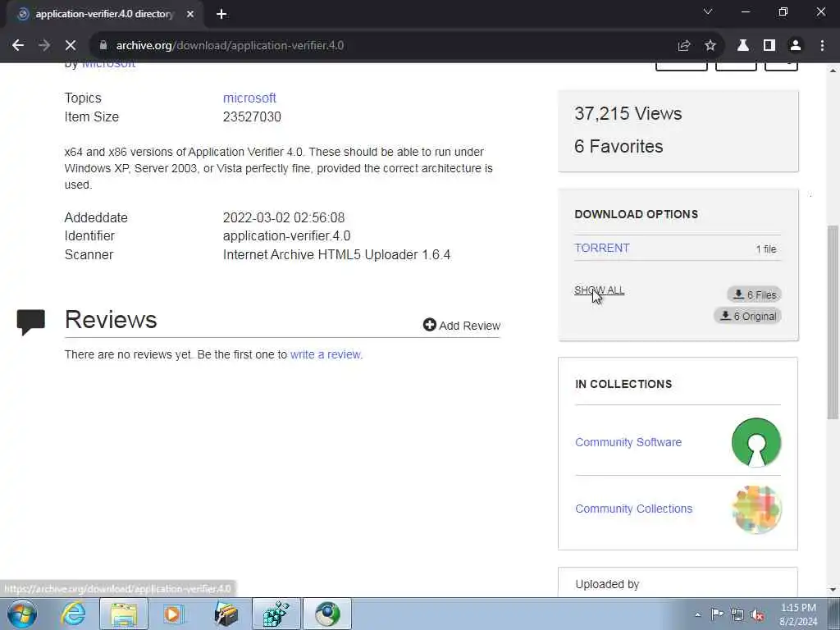Open tab search chevron
Image resolution: width=840 pixels, height=630 pixels.
click(x=708, y=11)
